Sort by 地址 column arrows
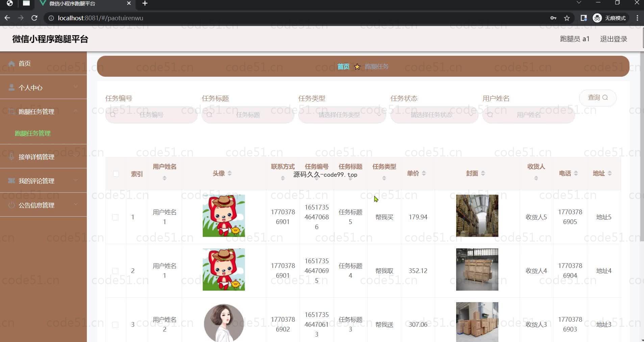This screenshot has width=644, height=342. (610, 173)
